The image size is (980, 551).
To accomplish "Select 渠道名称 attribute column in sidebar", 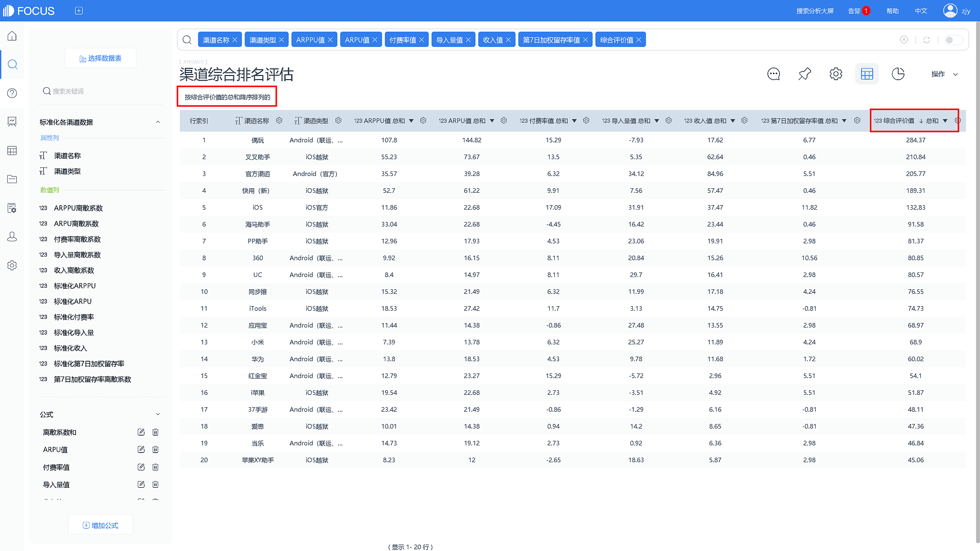I will pos(67,156).
